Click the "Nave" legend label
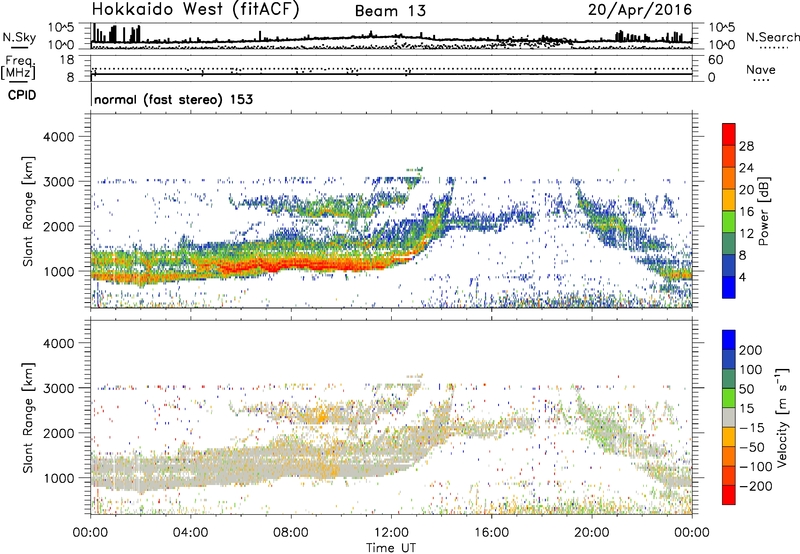The width and height of the screenshot is (800, 554). 761,70
